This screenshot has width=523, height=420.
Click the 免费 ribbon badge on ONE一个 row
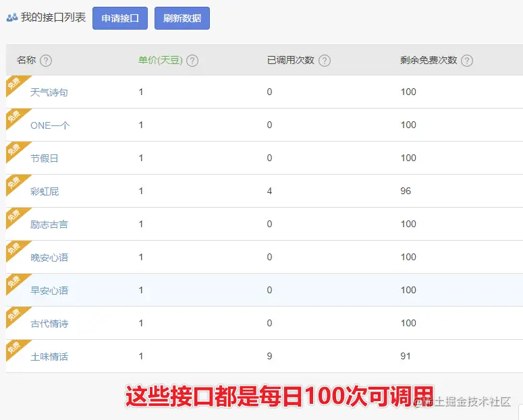[15, 117]
